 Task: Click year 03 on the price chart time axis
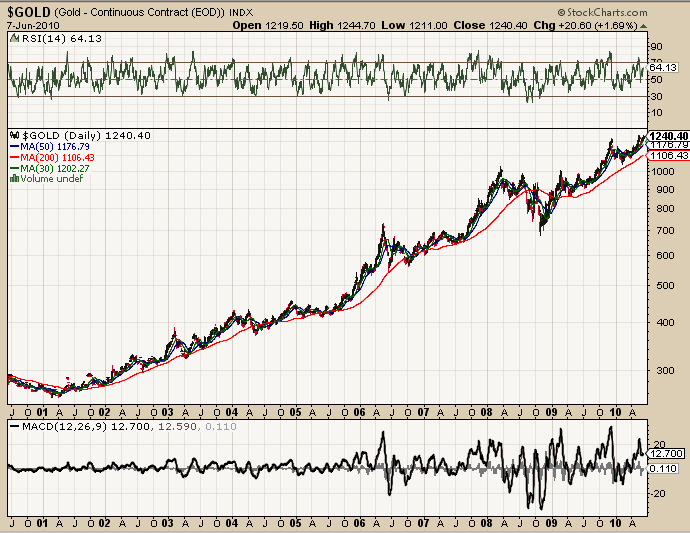pyautogui.click(x=167, y=413)
